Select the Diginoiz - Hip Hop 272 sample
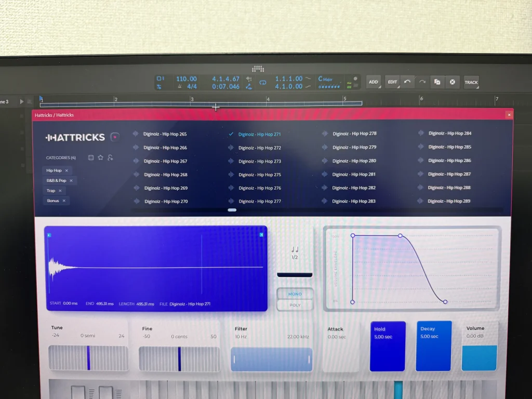This screenshot has width=532, height=399. (x=259, y=148)
